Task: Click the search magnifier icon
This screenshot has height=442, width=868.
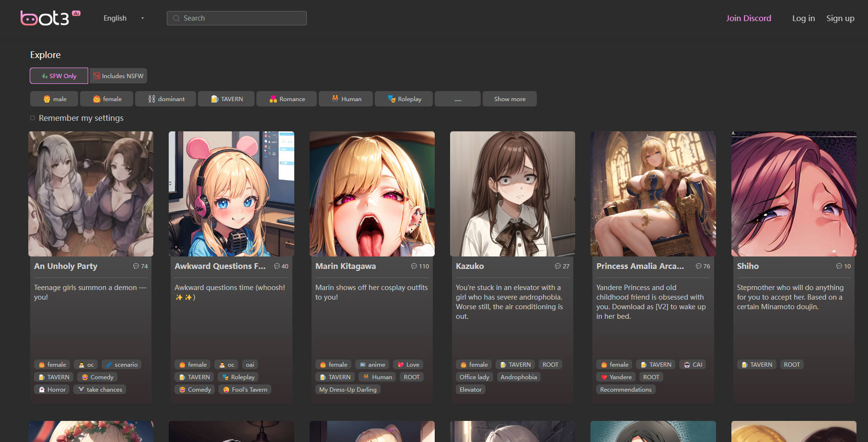Action: coord(176,18)
